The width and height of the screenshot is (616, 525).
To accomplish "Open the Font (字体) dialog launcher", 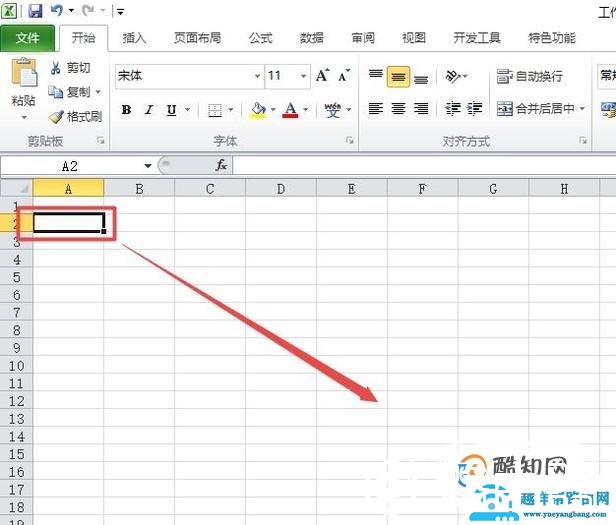I will click(350, 140).
